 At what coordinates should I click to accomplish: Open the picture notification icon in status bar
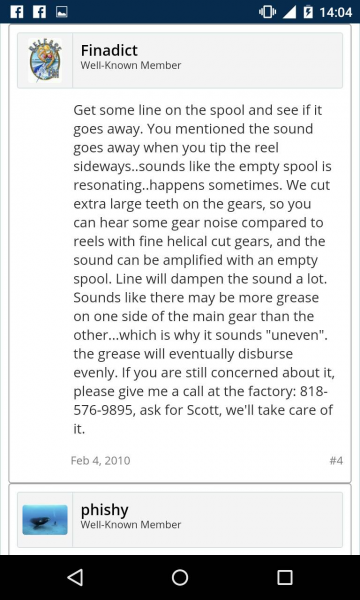pos(62,12)
